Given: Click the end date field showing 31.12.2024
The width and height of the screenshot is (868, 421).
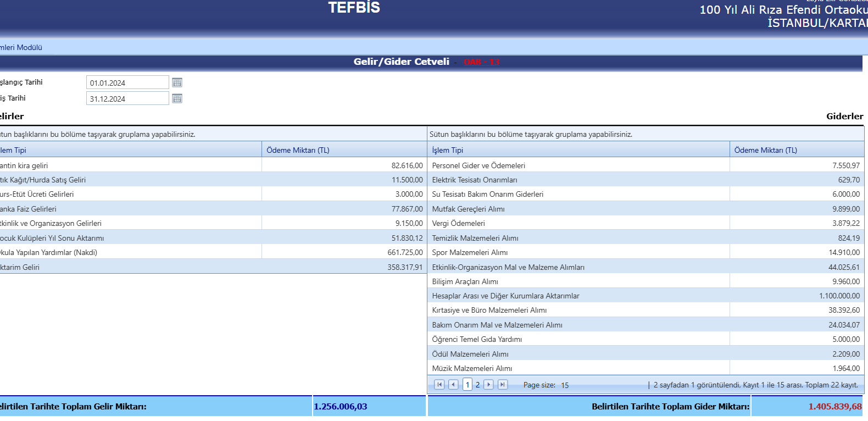Looking at the screenshot, I should point(127,98).
